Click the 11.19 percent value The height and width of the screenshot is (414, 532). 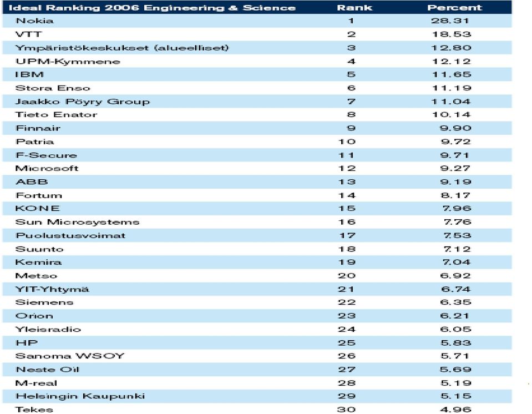(452, 88)
